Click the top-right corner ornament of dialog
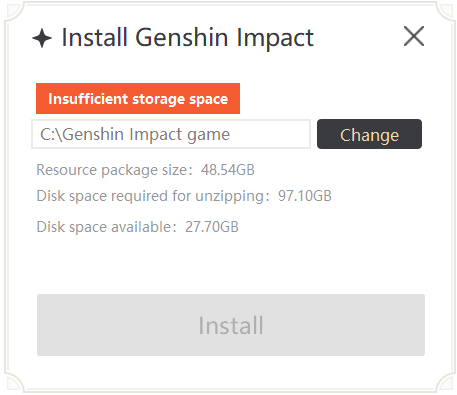This screenshot has height=395, width=457. click(x=446, y=12)
